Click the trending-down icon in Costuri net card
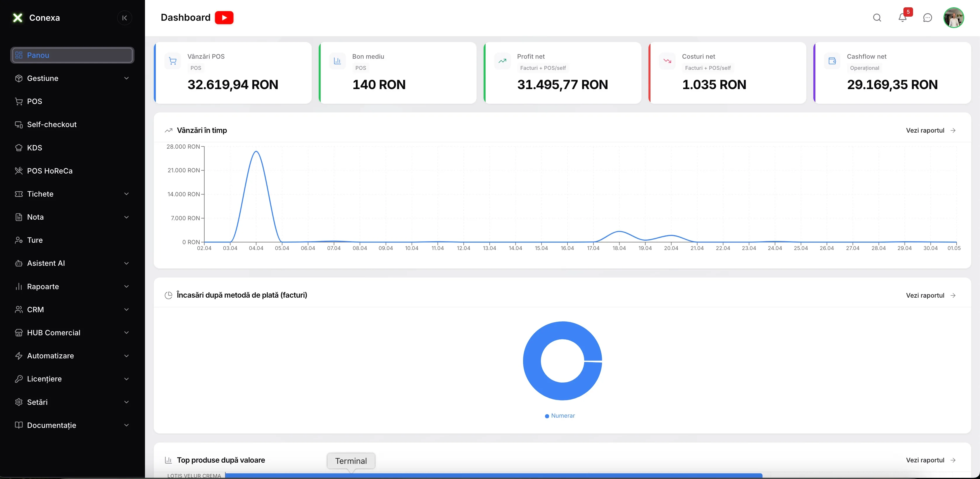This screenshot has height=479, width=980. 667,61
